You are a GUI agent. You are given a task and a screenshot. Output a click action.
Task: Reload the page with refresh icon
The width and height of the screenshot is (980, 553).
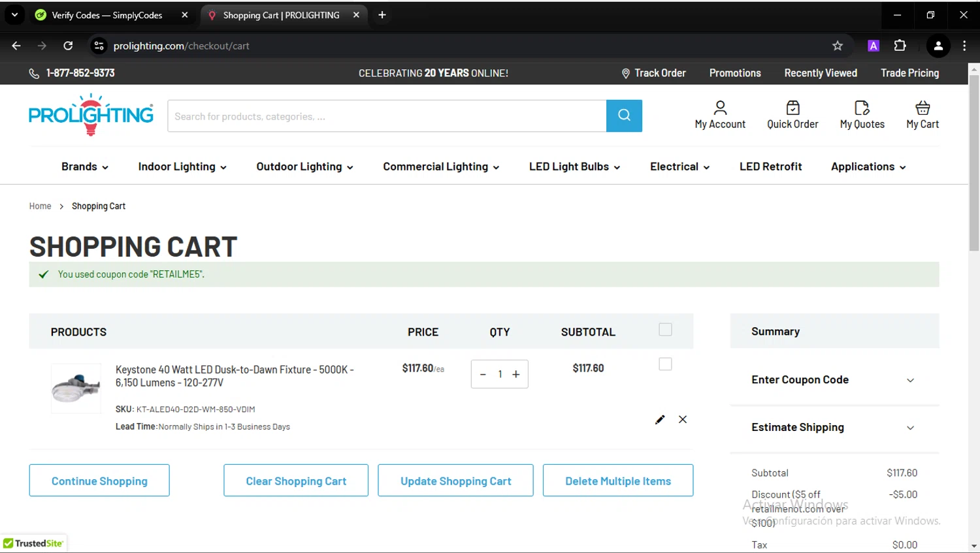68,46
